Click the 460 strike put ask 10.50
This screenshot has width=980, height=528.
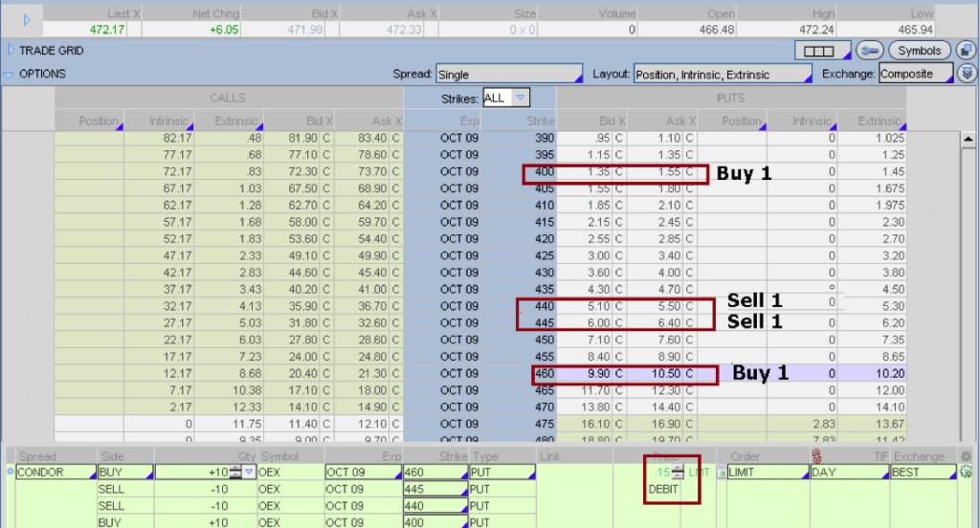[x=666, y=374]
